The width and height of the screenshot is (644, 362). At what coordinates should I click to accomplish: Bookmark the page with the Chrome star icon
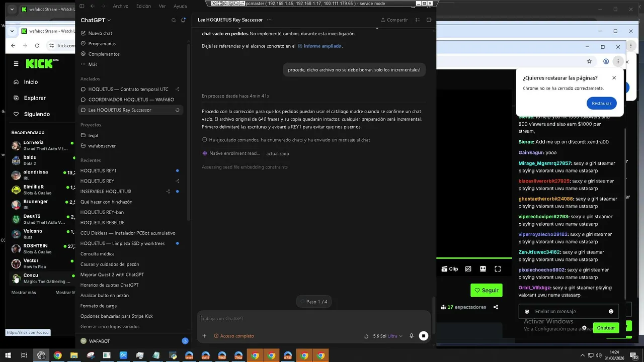point(589,61)
